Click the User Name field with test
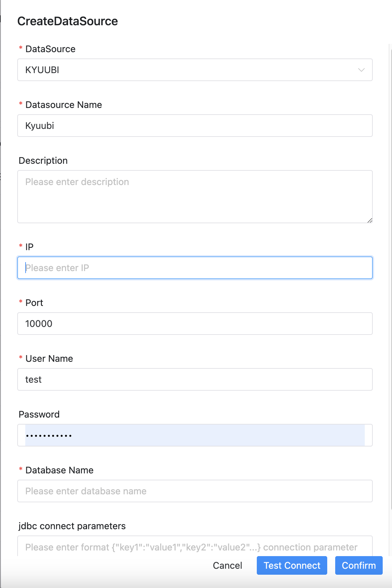Screen dimensions: 392x588 pos(195,379)
